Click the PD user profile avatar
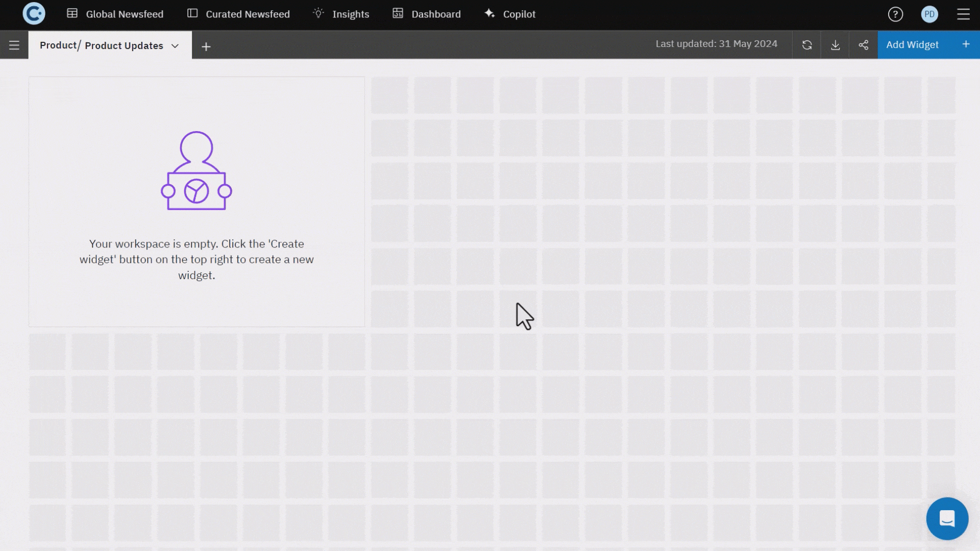Viewport: 980px width, 551px height. point(929,14)
